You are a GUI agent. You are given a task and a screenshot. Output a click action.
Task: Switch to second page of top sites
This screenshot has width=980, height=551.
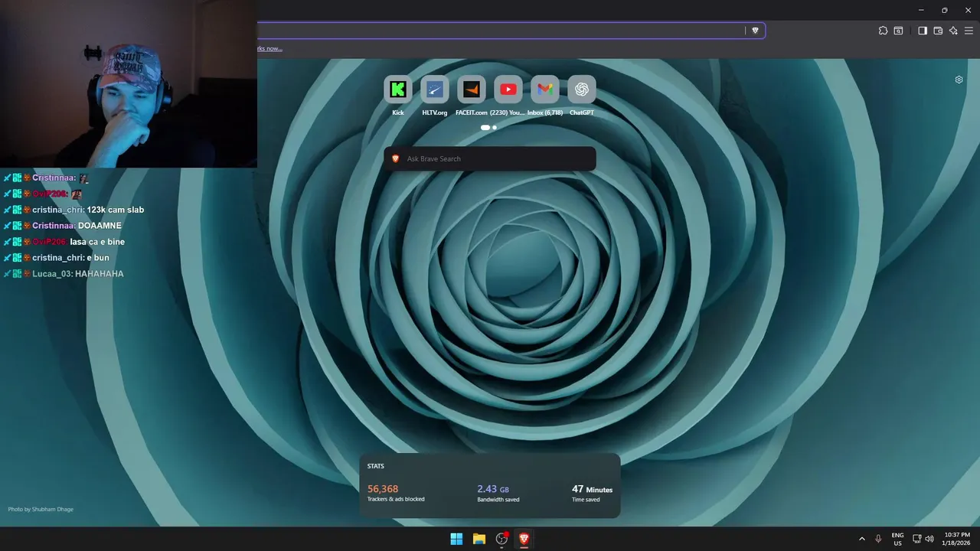click(x=495, y=127)
